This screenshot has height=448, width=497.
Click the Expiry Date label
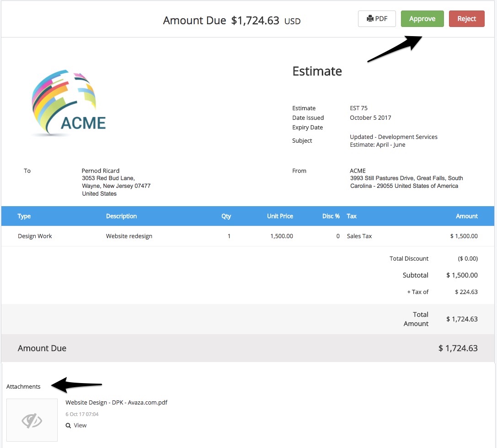[x=307, y=128]
